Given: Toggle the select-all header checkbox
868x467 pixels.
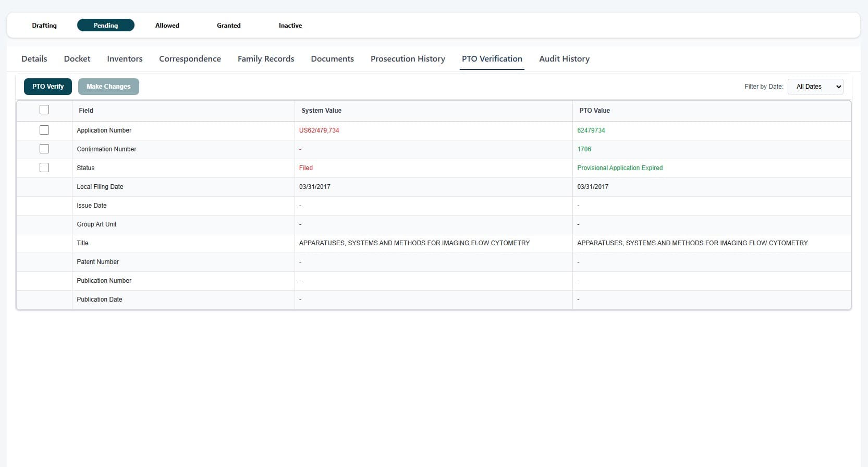Looking at the screenshot, I should pyautogui.click(x=44, y=110).
